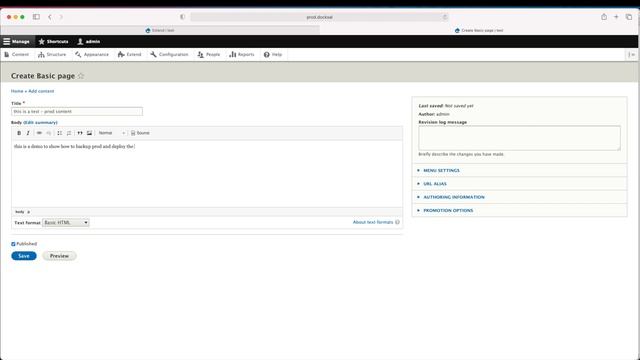Viewport: 640px width, 360px height.
Task: Click the privacy shield icon in Safari
Action: point(182,17)
